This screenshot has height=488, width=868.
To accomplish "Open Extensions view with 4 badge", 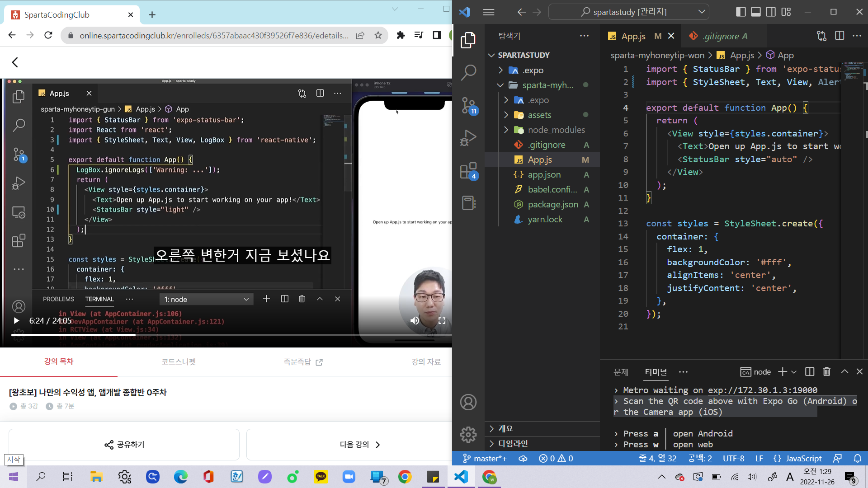I will 468,171.
